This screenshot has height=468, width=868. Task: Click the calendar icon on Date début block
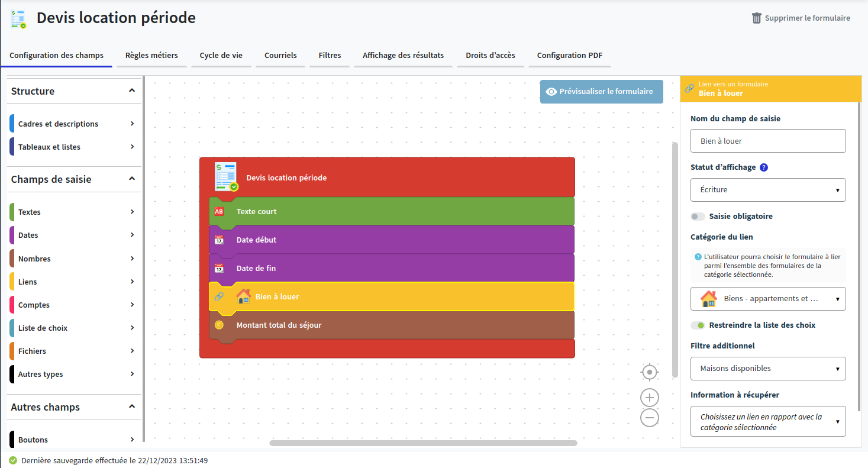tap(219, 240)
